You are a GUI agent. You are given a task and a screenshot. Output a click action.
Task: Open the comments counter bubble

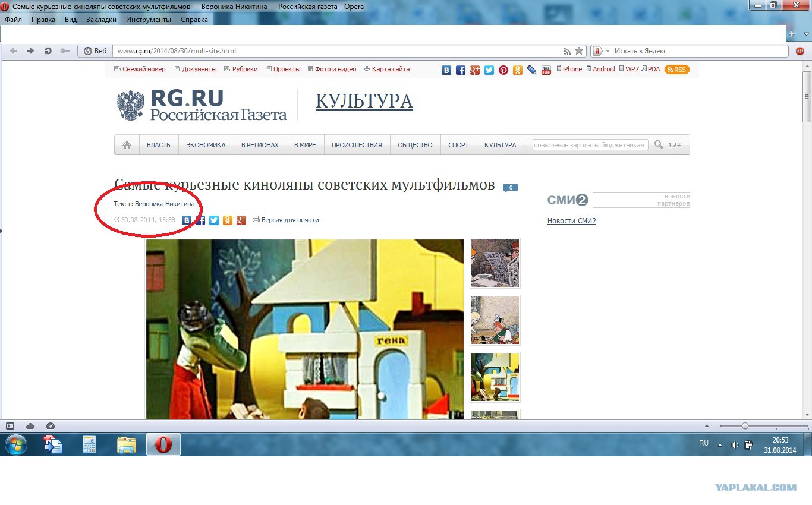pos(511,188)
